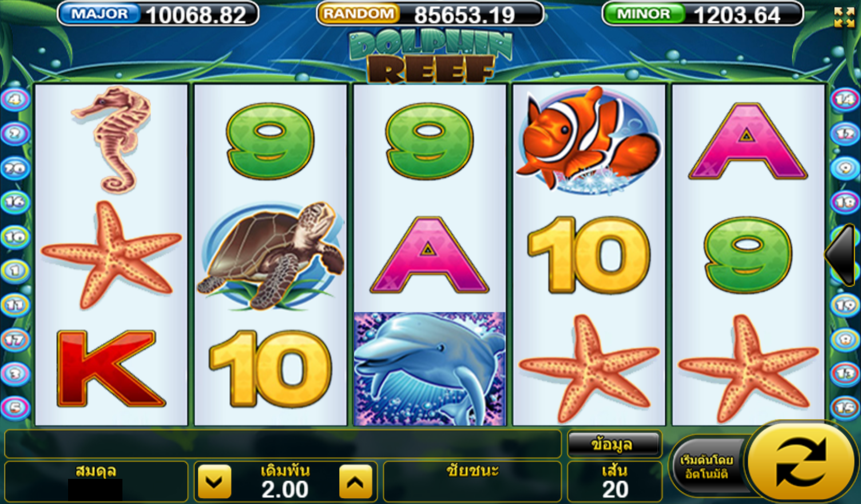Screen dimensions: 861x504
Task: Select payline 13 marker on right
Action: 845,374
